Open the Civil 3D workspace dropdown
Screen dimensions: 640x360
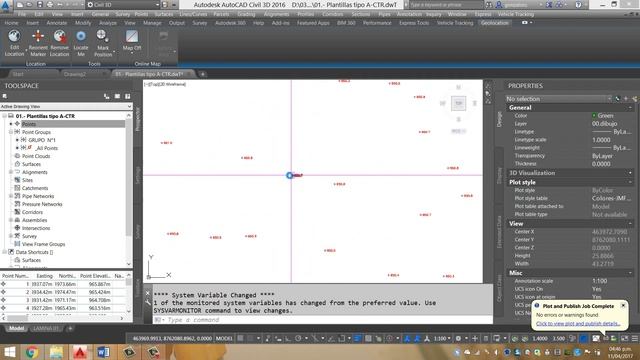tap(124, 5)
